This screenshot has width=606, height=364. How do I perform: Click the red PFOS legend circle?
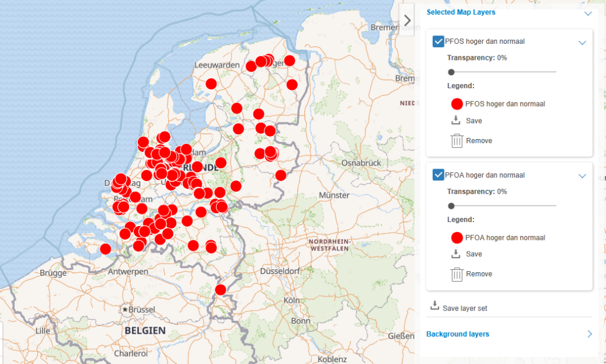(457, 104)
